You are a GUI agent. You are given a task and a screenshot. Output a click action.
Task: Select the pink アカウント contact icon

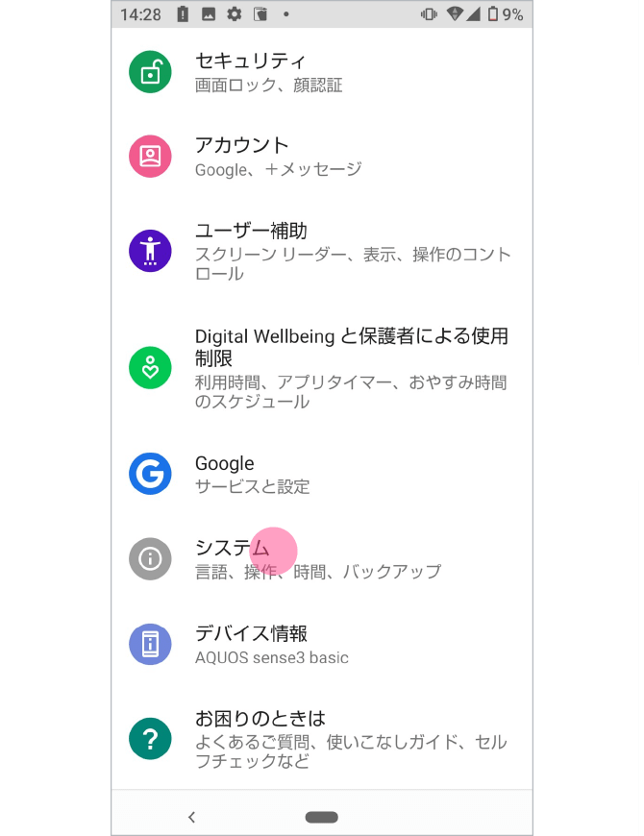point(150,156)
